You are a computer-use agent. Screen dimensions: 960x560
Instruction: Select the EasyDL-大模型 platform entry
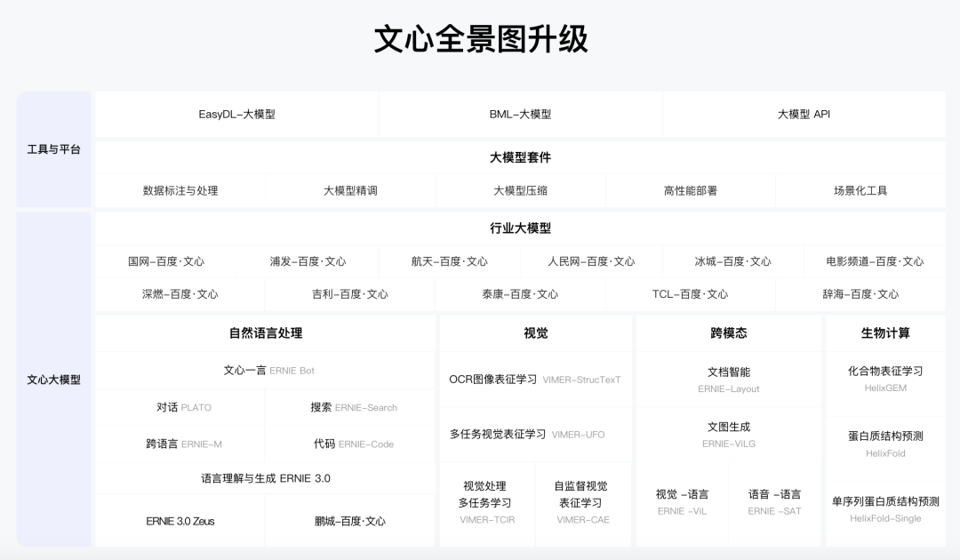point(237,114)
